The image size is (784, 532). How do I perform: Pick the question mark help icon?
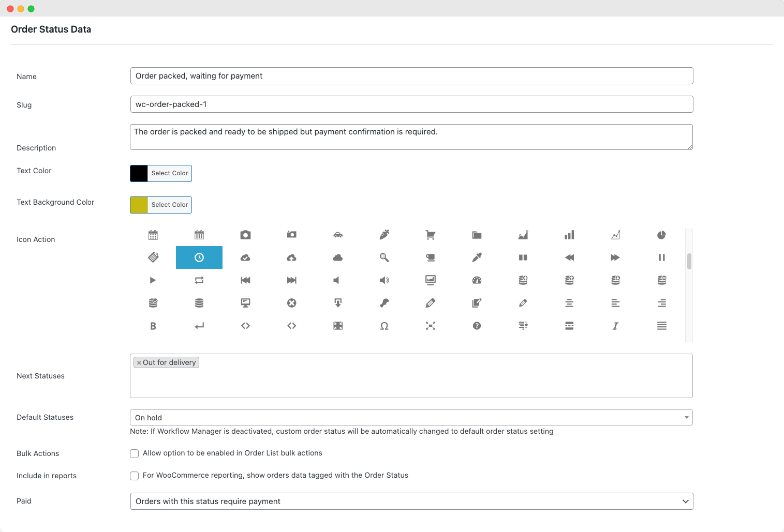point(476,326)
